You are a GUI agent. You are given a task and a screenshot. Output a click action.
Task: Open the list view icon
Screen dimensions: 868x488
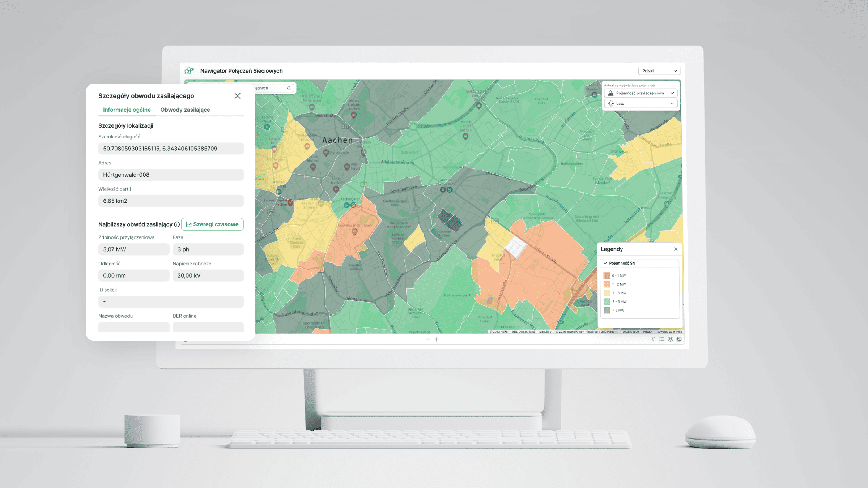662,339
